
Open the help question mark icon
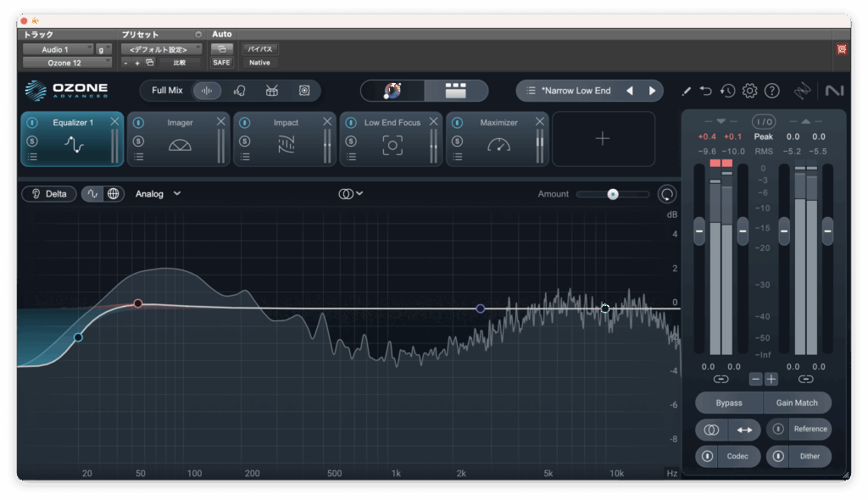[x=771, y=91]
